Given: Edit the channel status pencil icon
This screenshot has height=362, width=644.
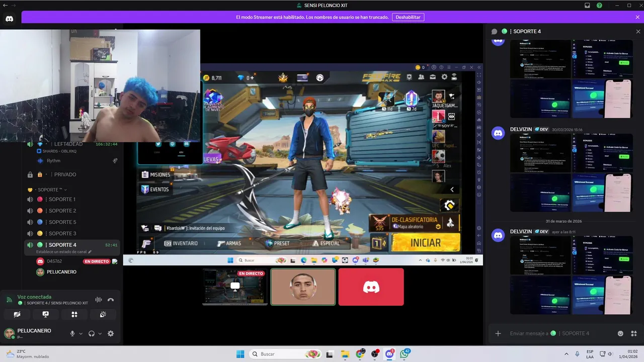Looking at the screenshot, I should click(x=90, y=252).
